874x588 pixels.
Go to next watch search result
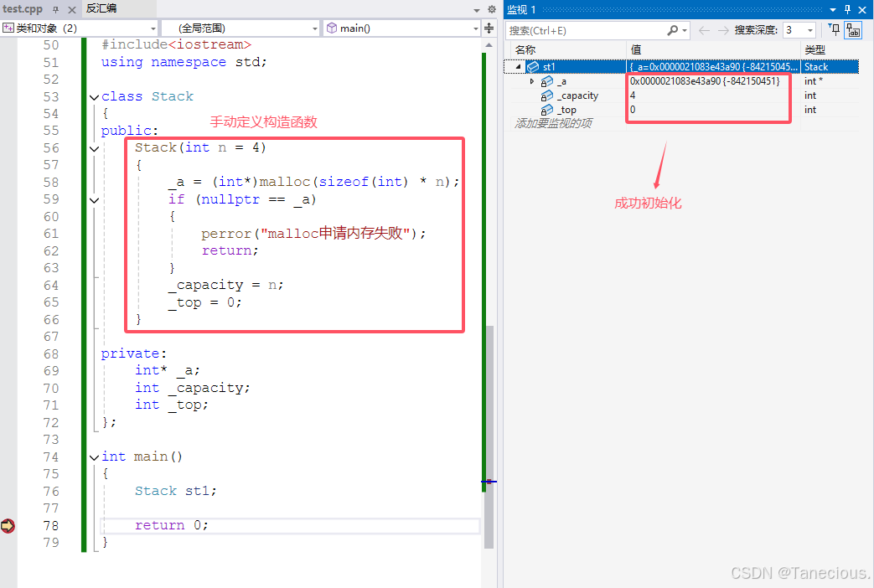click(x=723, y=30)
